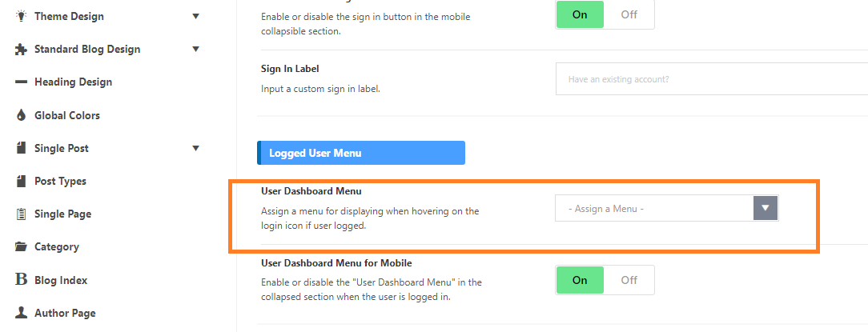This screenshot has height=332, width=868.
Task: Expand the Standard Blog Design submenu arrow
Action: (195, 49)
